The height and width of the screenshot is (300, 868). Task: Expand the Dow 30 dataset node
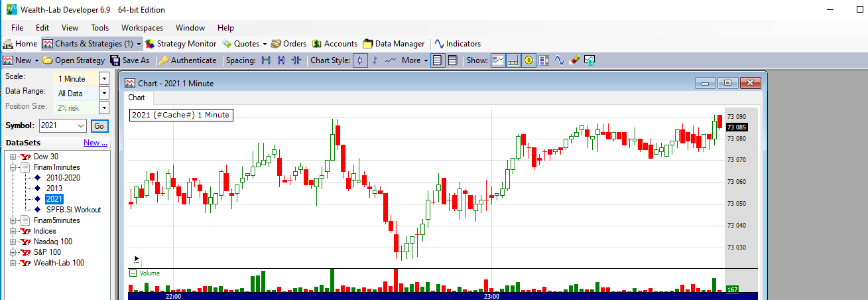(12, 157)
